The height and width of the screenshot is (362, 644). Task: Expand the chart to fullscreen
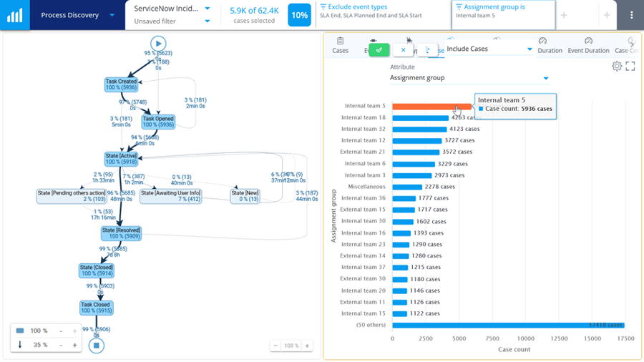630,66
